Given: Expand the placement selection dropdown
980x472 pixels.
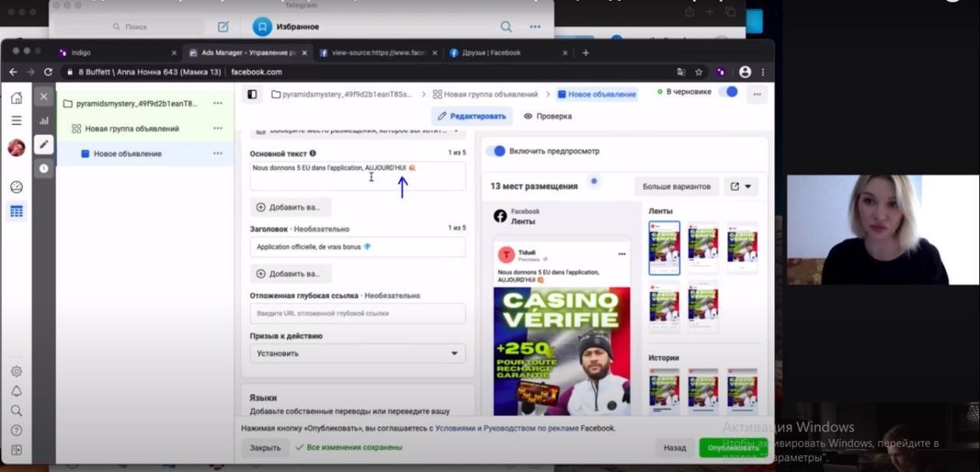Looking at the screenshot, I should (x=358, y=132).
